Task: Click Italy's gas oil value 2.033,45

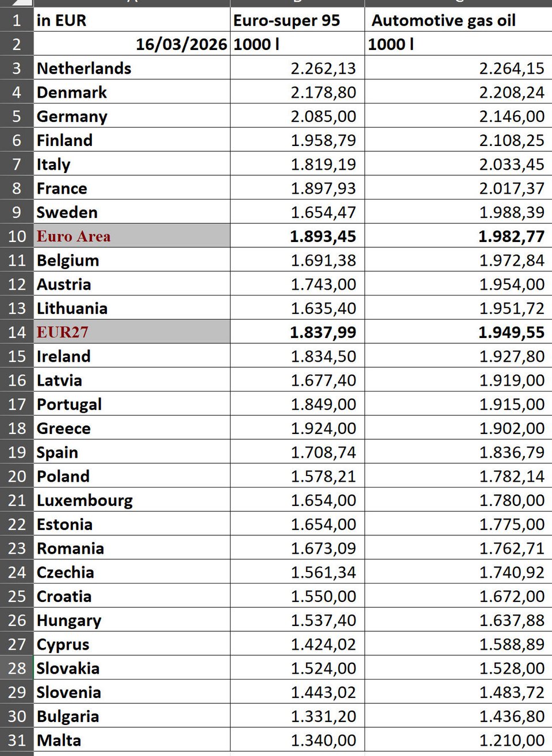Action: click(x=511, y=164)
